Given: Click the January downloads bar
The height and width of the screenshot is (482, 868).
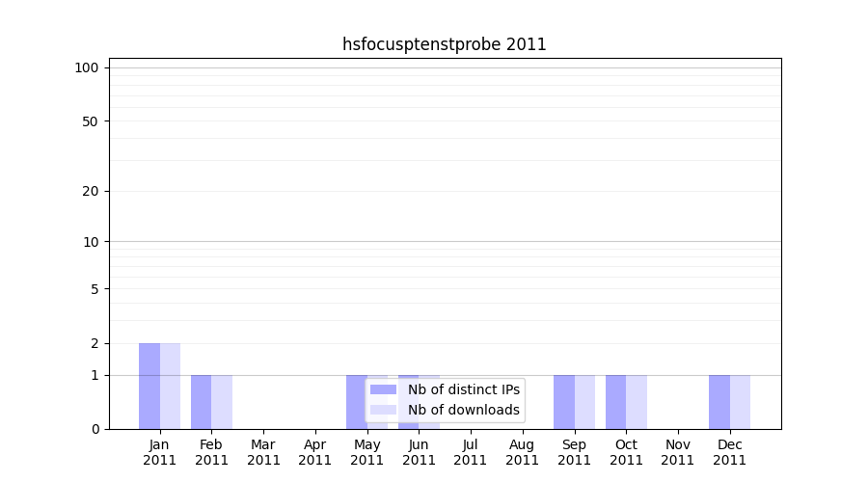Looking at the screenshot, I should click(170, 386).
